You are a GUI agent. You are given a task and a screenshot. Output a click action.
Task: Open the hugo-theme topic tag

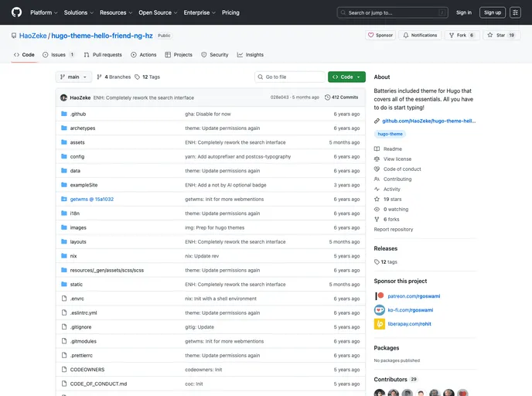pyautogui.click(x=390, y=134)
